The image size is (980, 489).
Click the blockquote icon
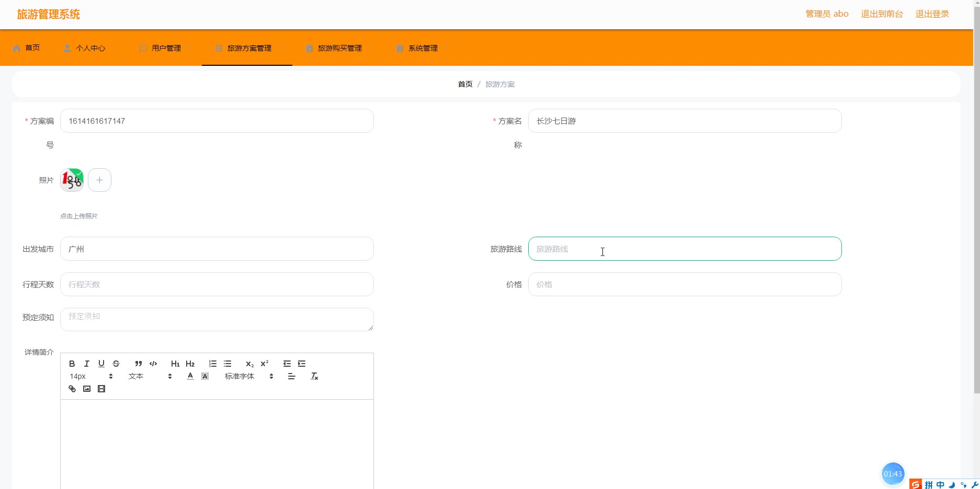139,364
